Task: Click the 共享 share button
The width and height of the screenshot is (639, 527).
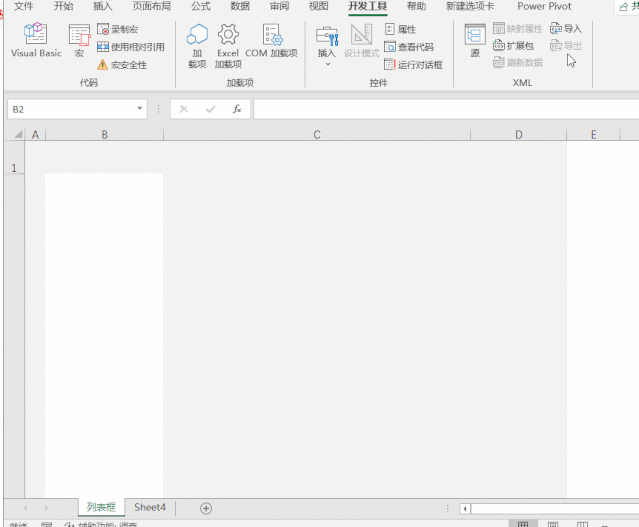Action: tap(629, 7)
